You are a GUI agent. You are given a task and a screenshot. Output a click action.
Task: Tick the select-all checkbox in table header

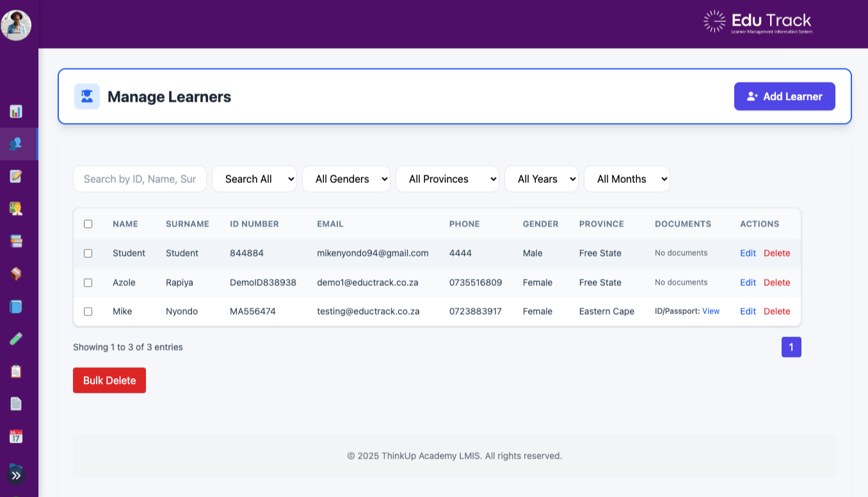click(x=88, y=224)
